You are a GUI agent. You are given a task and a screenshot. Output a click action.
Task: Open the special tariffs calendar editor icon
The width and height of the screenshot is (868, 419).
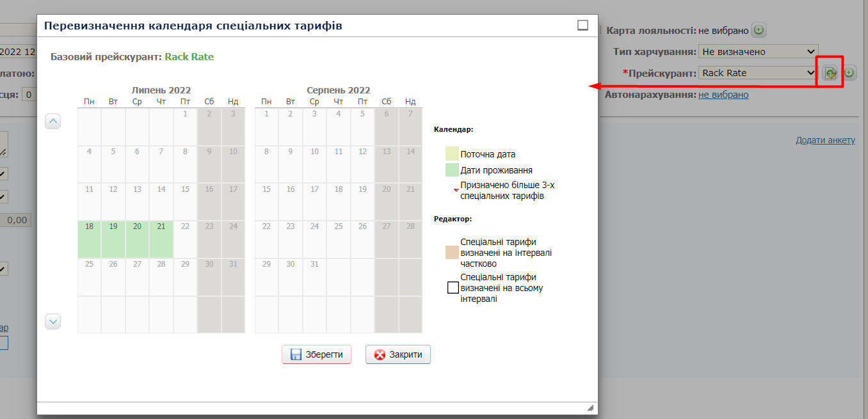(x=830, y=73)
